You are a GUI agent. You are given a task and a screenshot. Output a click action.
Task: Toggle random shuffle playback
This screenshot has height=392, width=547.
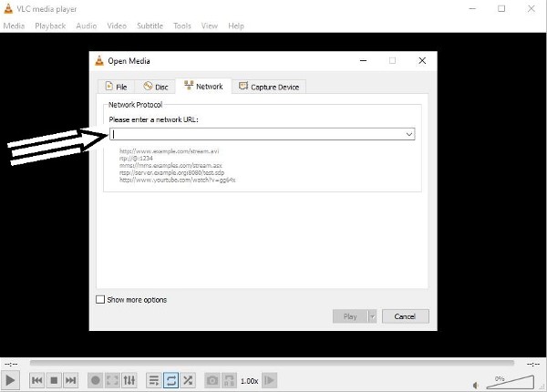[x=188, y=380]
